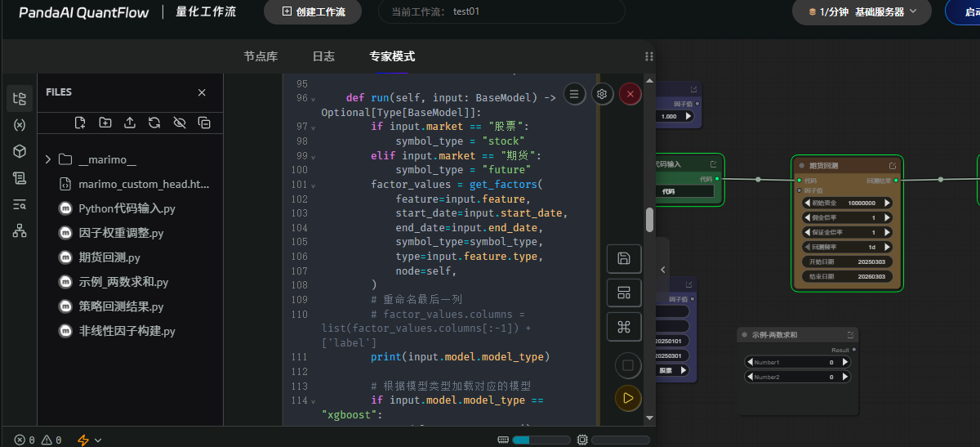This screenshot has height=447, width=980.
Task: Click the 回测结果 output port dot
Action: 896,180
